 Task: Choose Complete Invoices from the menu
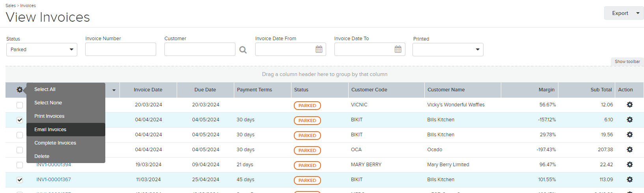tap(66, 143)
